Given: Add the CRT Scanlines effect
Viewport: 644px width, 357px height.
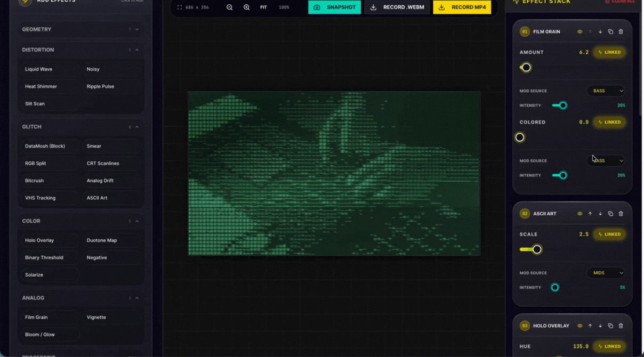Looking at the screenshot, I should pos(111,164).
